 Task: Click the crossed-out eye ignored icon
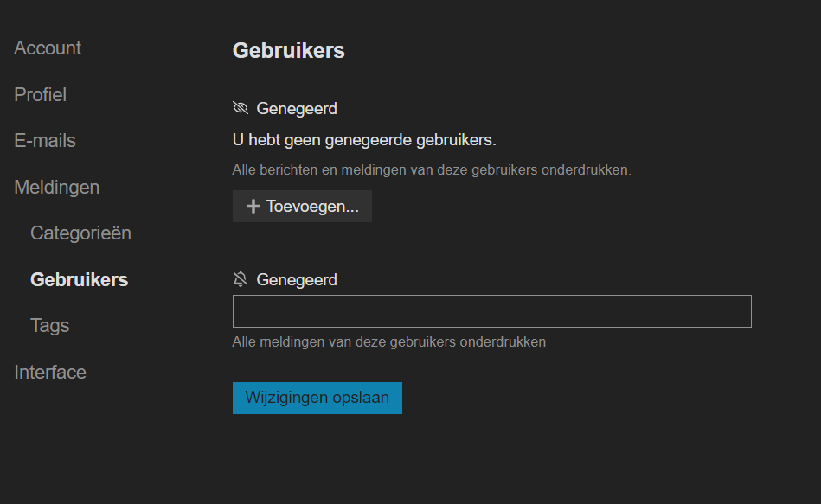241,108
